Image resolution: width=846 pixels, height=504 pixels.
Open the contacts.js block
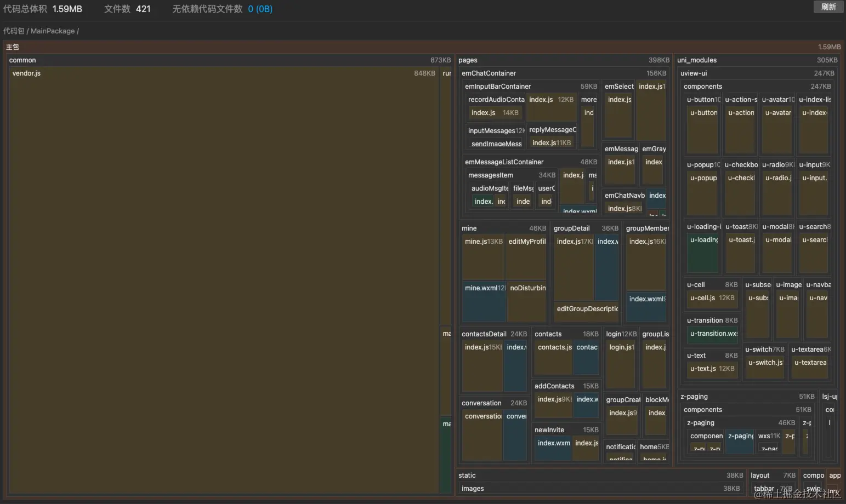(x=554, y=358)
